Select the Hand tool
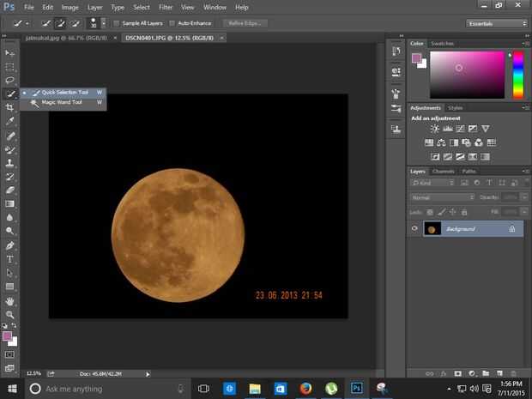532x399 pixels. tap(10, 301)
